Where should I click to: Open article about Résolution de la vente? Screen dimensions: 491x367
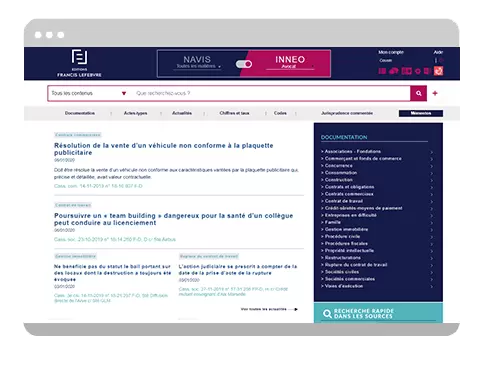(164, 149)
